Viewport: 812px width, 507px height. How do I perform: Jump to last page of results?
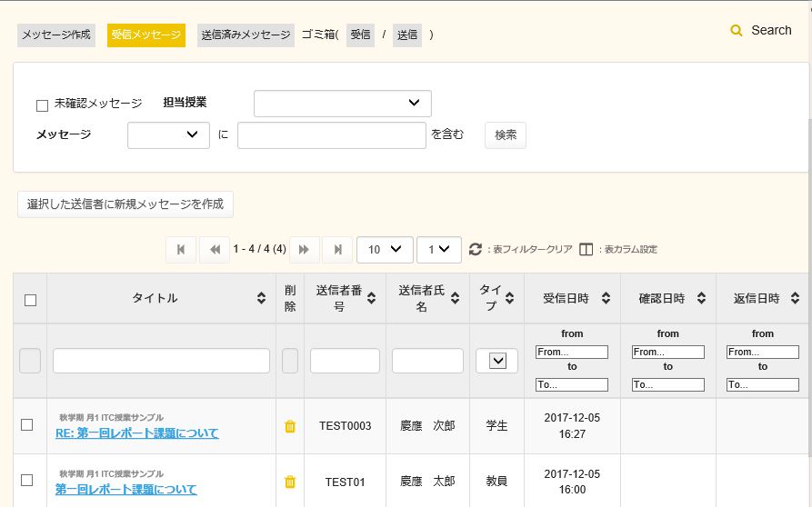[x=337, y=250]
